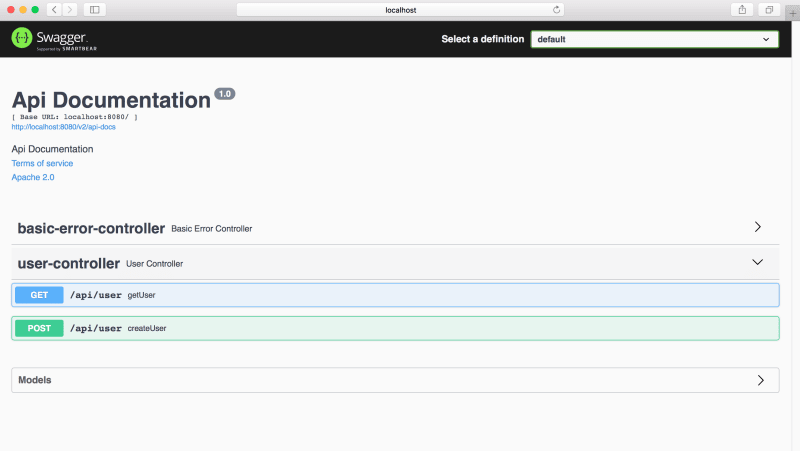
Task: Open the Share button in the toolbar
Action: (742, 9)
